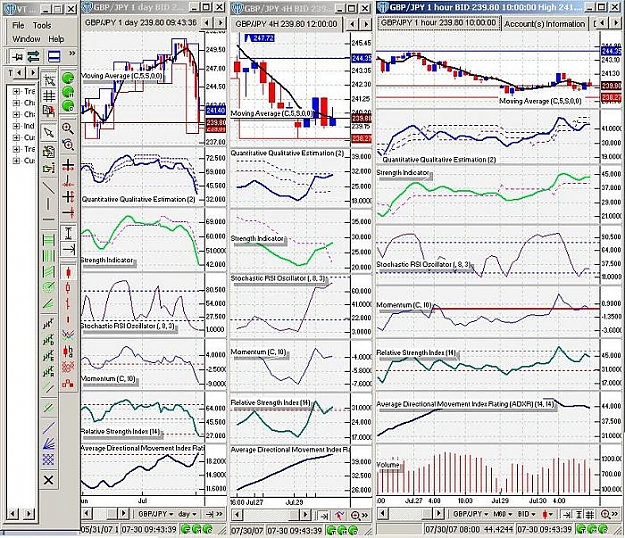
Task: Expand the 'Ind' tree node
Action: point(16,126)
